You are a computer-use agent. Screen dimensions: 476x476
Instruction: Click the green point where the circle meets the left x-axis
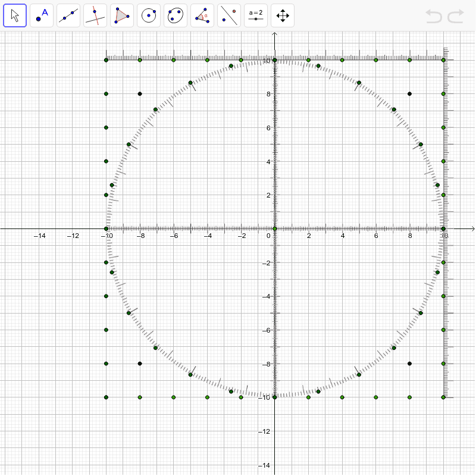106,228
